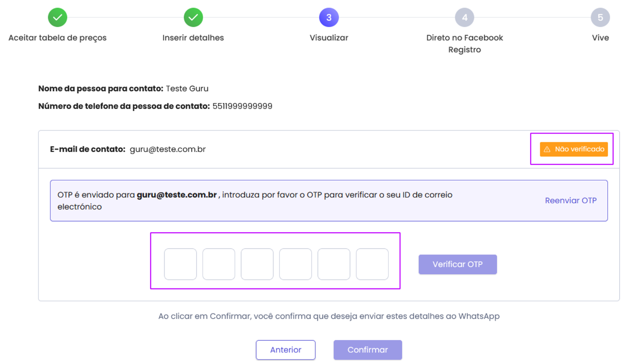Click the first OTP digit box
630x364 pixels.
(180, 264)
